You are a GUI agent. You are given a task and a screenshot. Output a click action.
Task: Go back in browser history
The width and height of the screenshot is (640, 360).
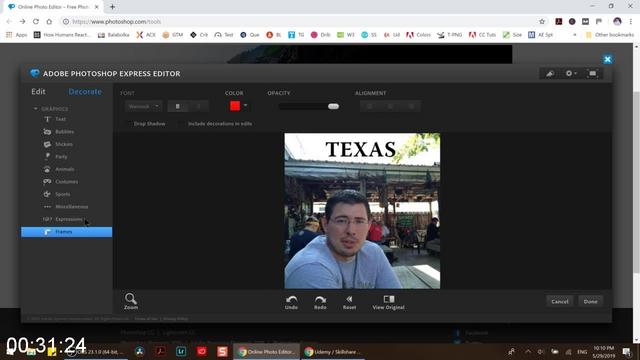[x=9, y=22]
